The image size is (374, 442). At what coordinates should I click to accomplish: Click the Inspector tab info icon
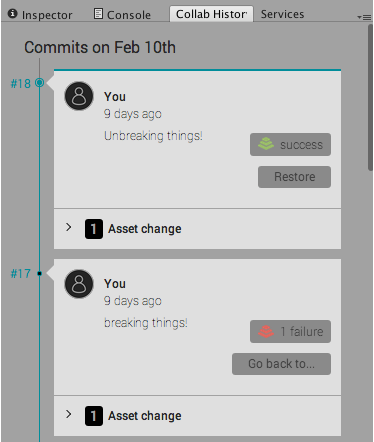click(x=13, y=14)
